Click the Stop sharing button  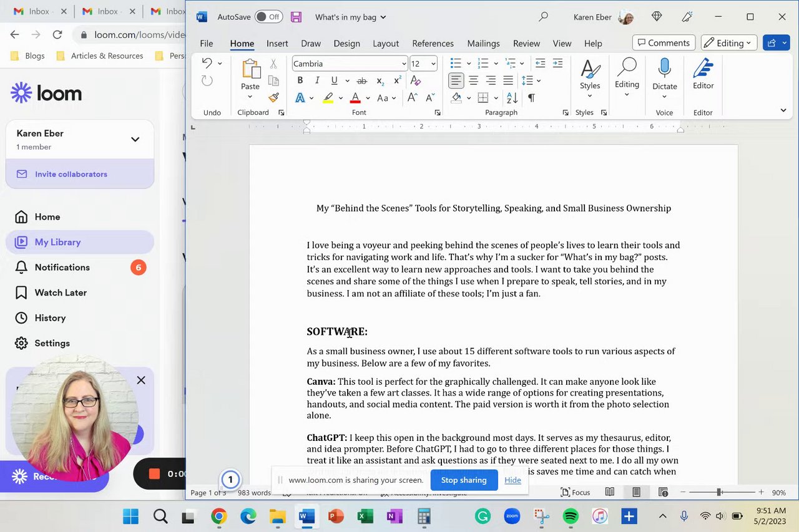pyautogui.click(x=464, y=480)
